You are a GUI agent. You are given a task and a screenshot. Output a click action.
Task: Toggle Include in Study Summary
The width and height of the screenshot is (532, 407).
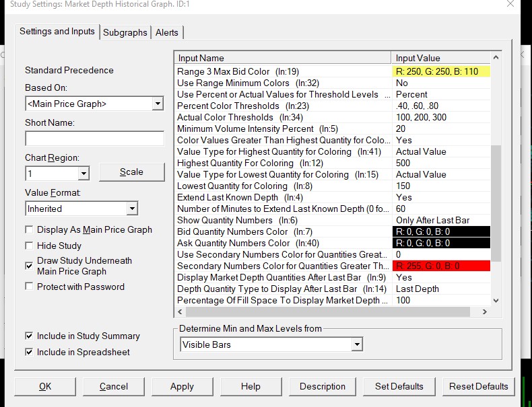coord(29,336)
